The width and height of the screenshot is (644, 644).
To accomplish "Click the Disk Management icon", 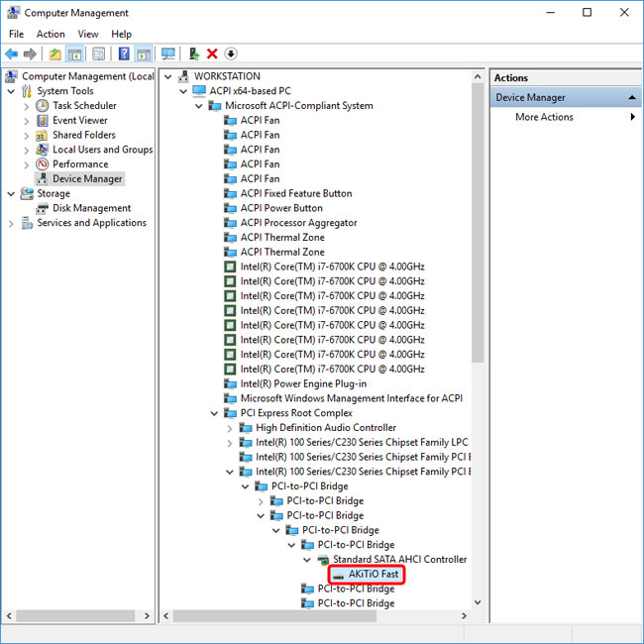I will point(42,209).
